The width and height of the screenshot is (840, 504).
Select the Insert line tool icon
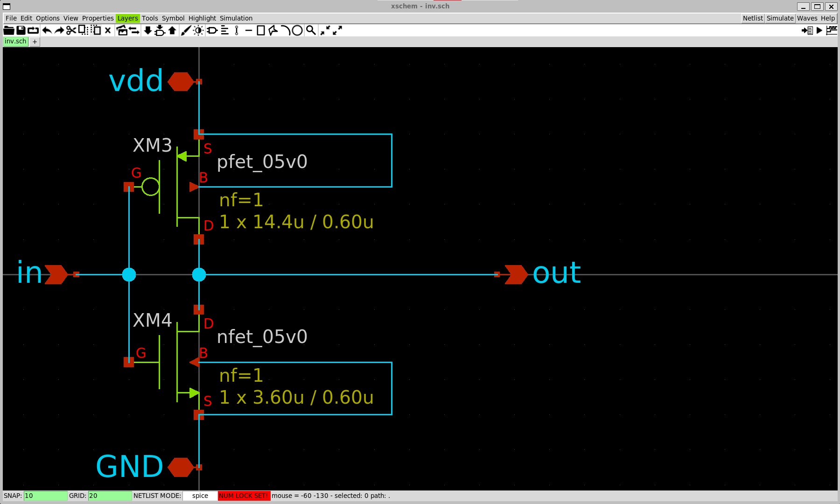click(x=249, y=30)
